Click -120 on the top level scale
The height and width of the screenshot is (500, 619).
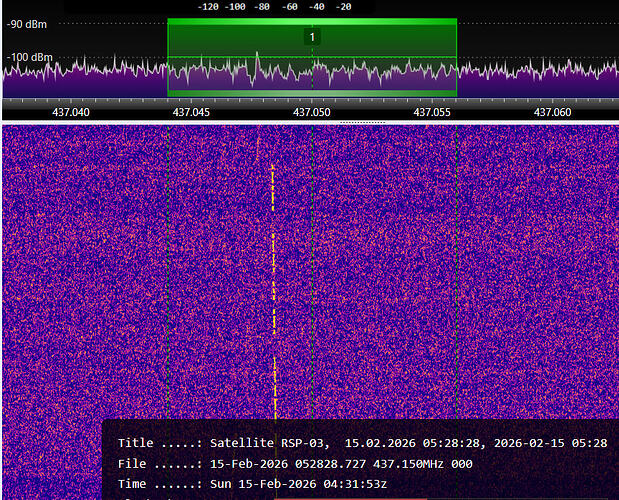208,6
